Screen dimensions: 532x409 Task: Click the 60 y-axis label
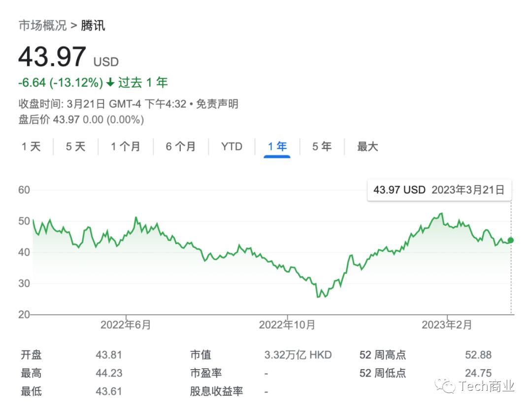[24, 190]
